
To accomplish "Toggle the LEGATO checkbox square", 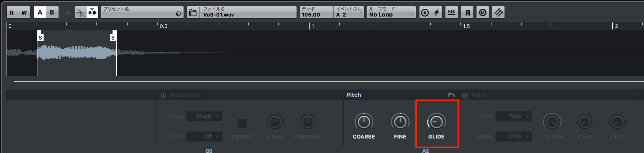I will (242, 123).
